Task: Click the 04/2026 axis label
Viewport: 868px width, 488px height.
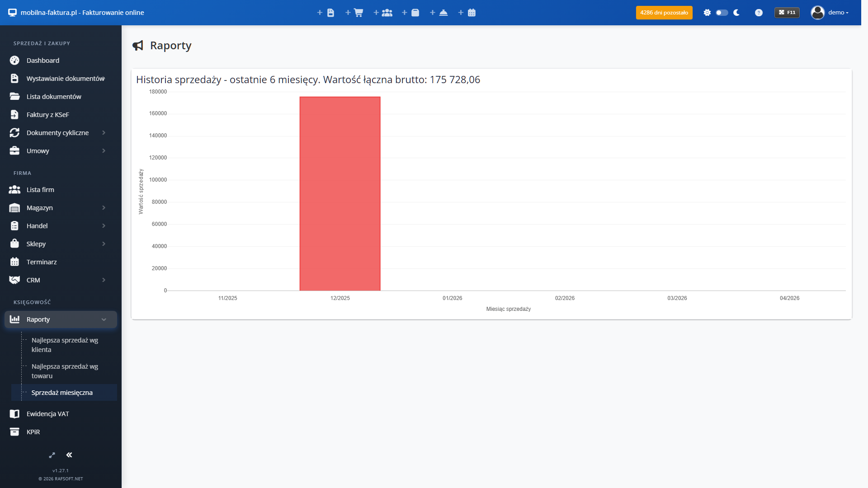Action: [789, 298]
